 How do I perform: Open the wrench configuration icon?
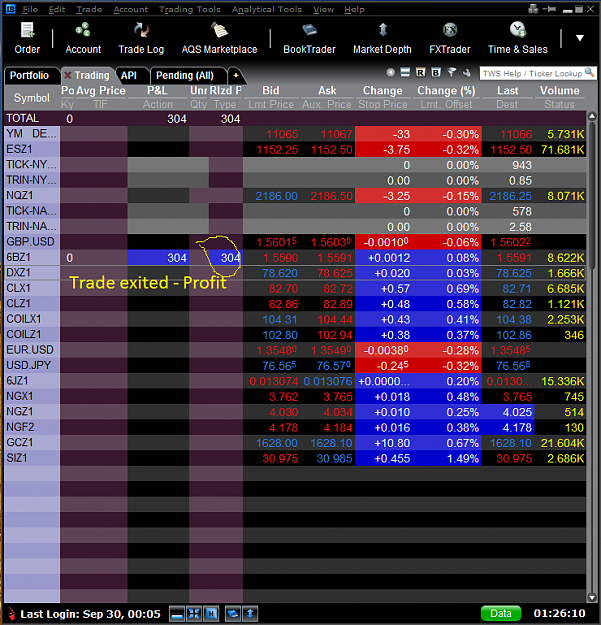coord(466,72)
